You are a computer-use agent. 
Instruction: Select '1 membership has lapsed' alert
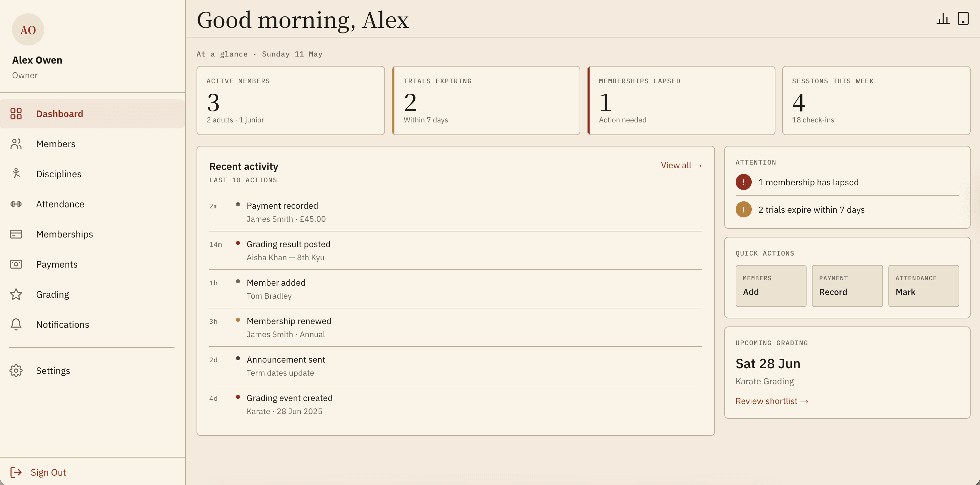click(x=847, y=182)
